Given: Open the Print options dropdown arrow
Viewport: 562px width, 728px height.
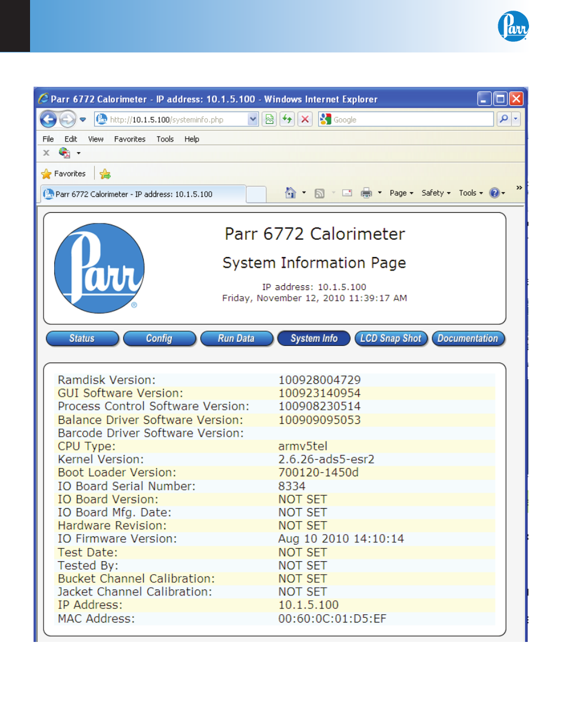Looking at the screenshot, I should tap(379, 193).
